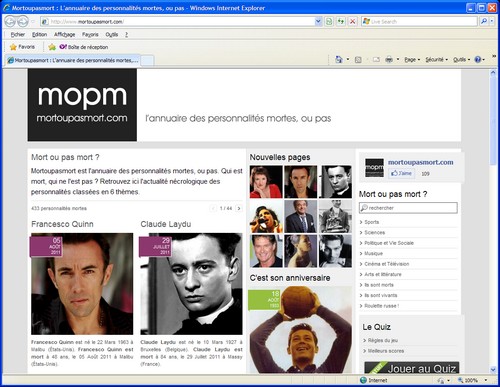The height and width of the screenshot is (387, 500).
Task: Open the Sports category link
Action: (371, 222)
